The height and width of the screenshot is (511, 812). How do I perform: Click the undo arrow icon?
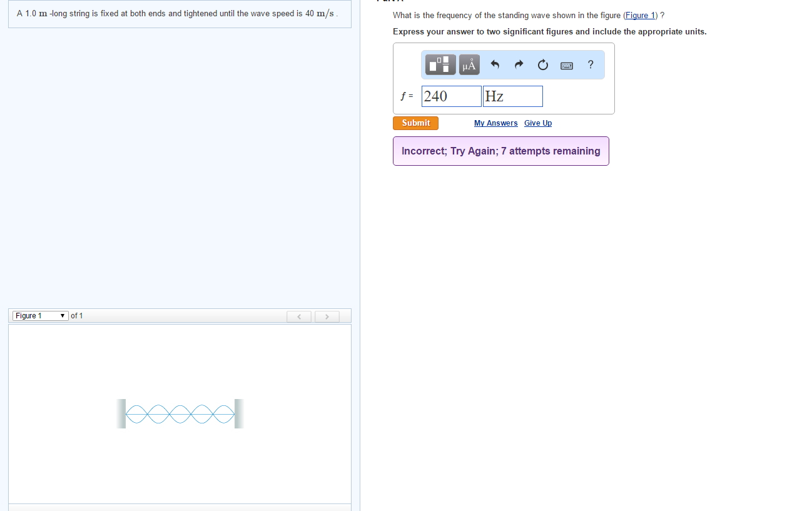(495, 64)
